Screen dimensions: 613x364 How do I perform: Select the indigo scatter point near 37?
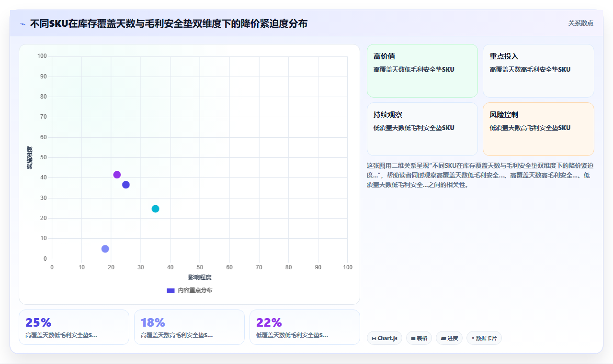tap(126, 185)
